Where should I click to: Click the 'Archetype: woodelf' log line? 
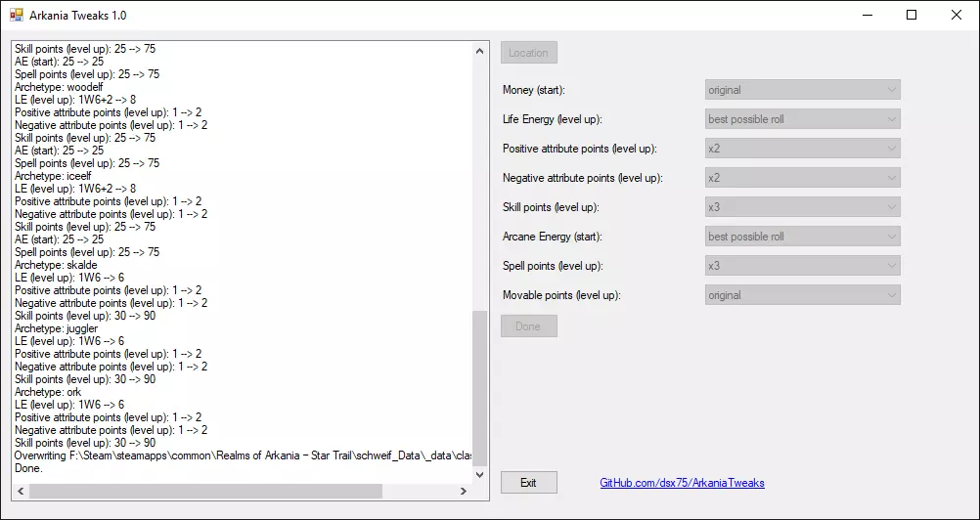point(59,87)
